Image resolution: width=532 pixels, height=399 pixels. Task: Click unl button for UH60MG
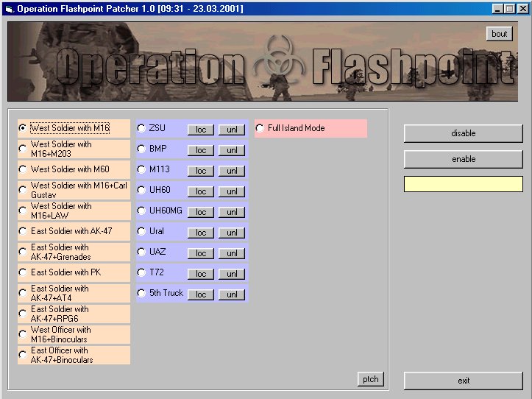click(232, 212)
